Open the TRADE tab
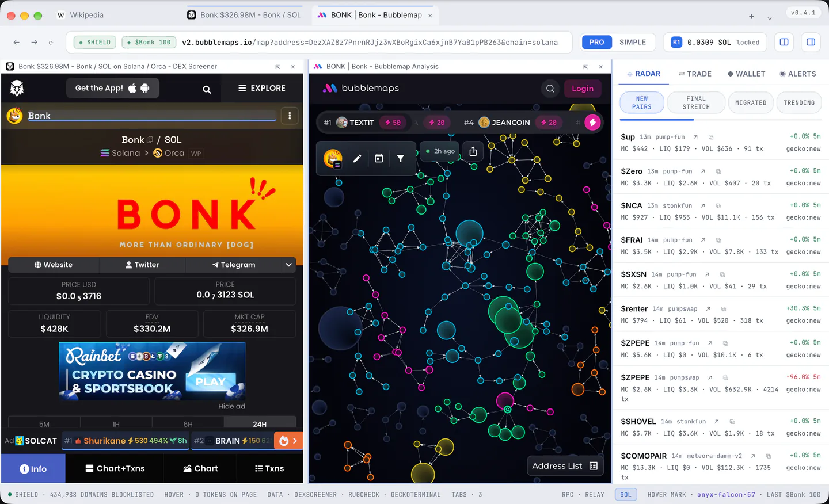 (x=695, y=74)
